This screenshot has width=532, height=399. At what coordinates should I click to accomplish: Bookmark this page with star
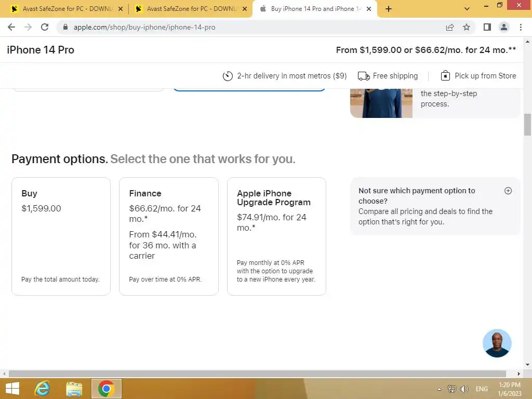pos(467,27)
